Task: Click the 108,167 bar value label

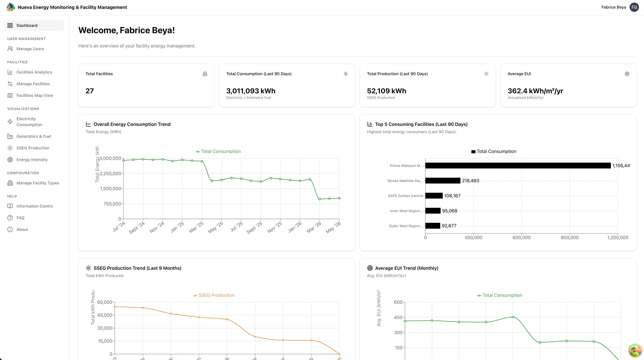Action: [452, 196]
